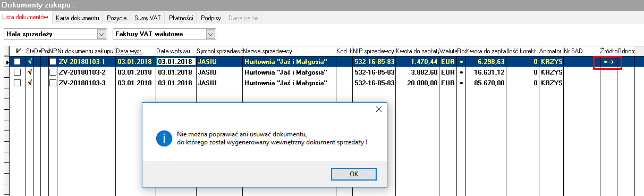Screen dimensions: 644x196
Task: Tick the selection checkbox of row ZV-20180103-3
Action: pos(18,83)
